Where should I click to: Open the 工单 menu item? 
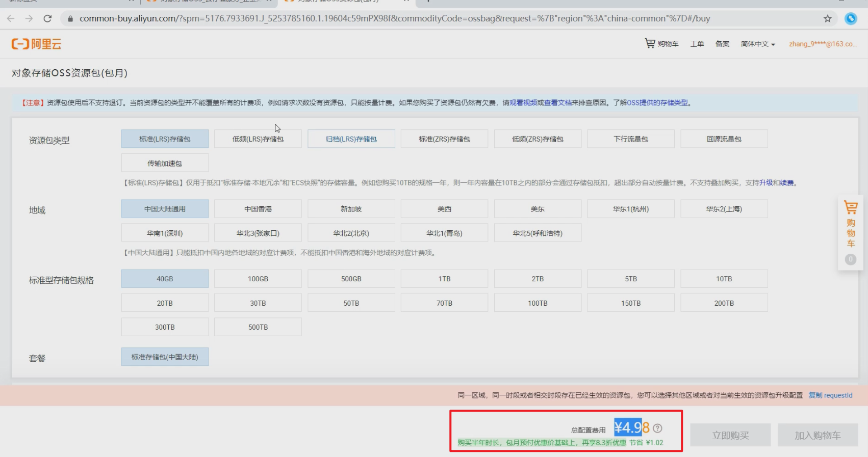pyautogui.click(x=697, y=44)
